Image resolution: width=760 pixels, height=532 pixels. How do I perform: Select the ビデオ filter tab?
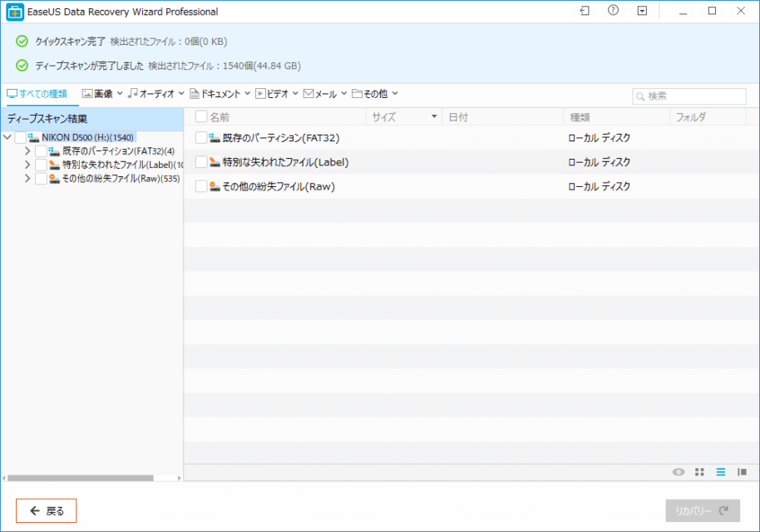(x=272, y=94)
